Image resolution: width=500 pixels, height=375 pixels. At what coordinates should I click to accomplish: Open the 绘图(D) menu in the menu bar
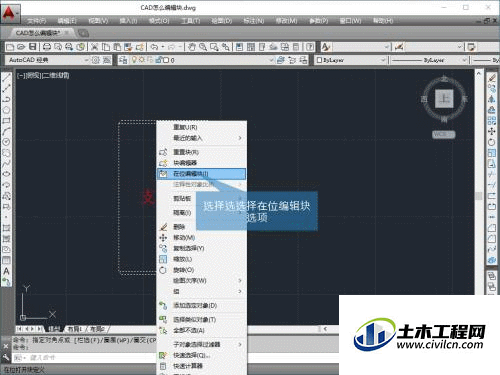click(x=222, y=21)
